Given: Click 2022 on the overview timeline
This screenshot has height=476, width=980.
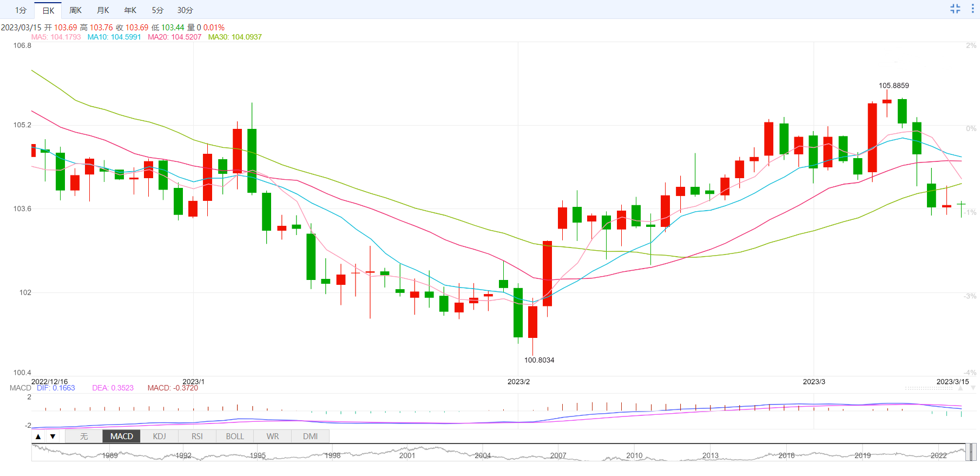Looking at the screenshot, I should (x=938, y=455).
